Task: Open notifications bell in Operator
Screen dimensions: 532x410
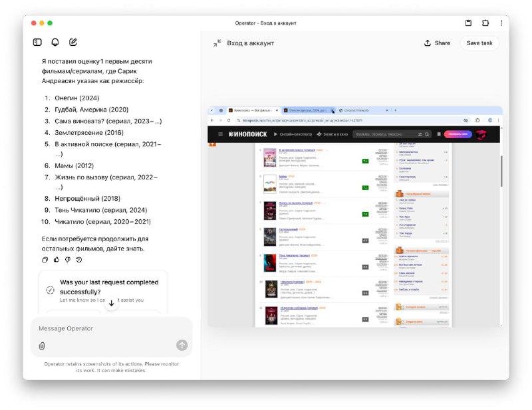Action: coord(55,42)
